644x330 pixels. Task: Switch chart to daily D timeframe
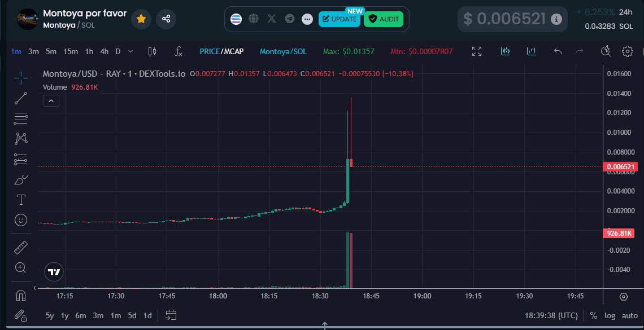pos(118,52)
